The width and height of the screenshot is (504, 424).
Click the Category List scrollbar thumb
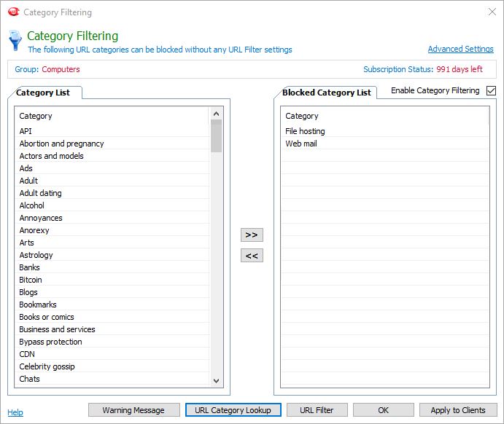point(216,136)
